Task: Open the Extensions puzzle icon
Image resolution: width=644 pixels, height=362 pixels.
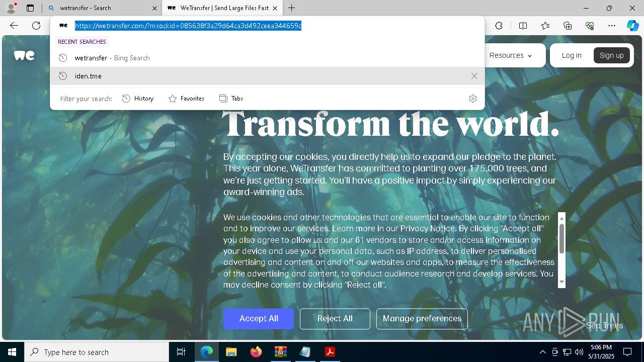Action: pyautogui.click(x=499, y=26)
